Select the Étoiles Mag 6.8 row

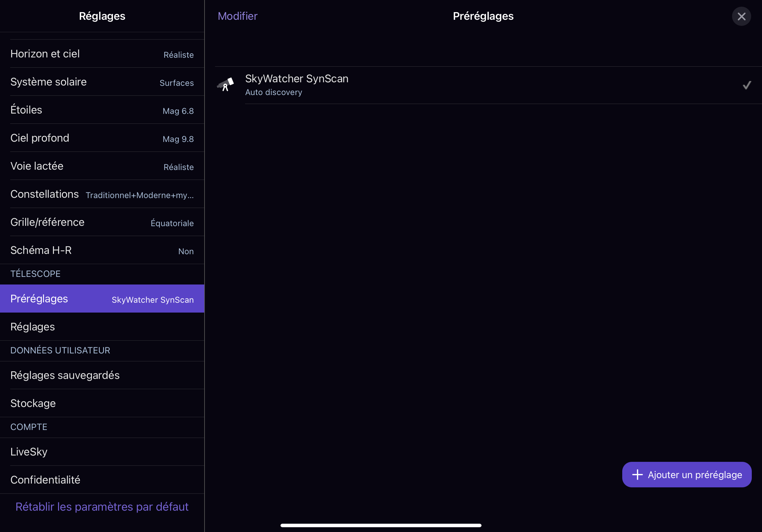tap(102, 110)
